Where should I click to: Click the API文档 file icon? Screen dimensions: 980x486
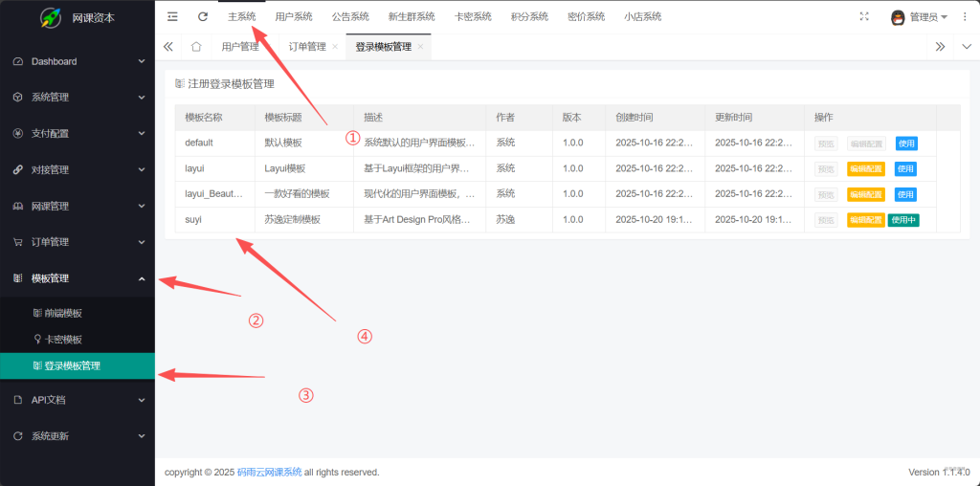pyautogui.click(x=17, y=400)
